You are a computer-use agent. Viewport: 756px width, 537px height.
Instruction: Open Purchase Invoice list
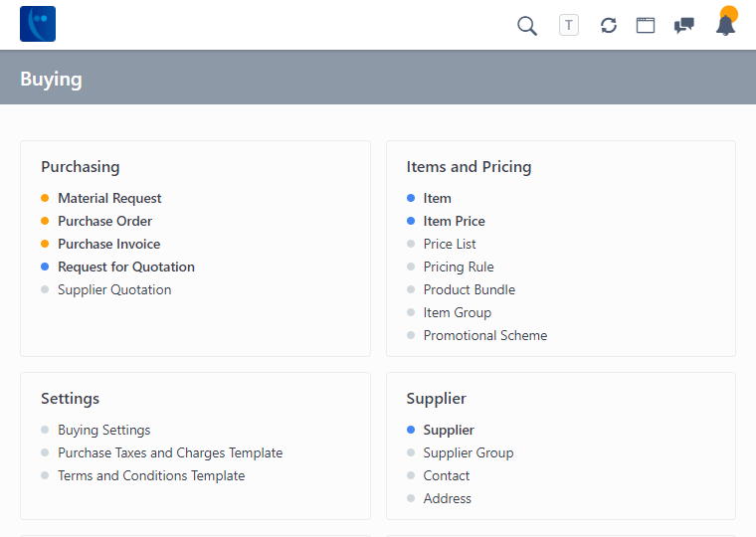point(108,244)
